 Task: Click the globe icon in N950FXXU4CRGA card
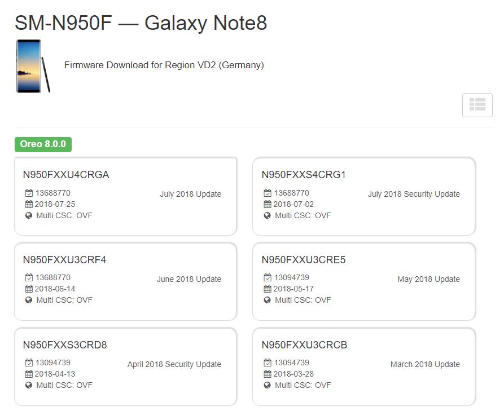[x=29, y=215]
